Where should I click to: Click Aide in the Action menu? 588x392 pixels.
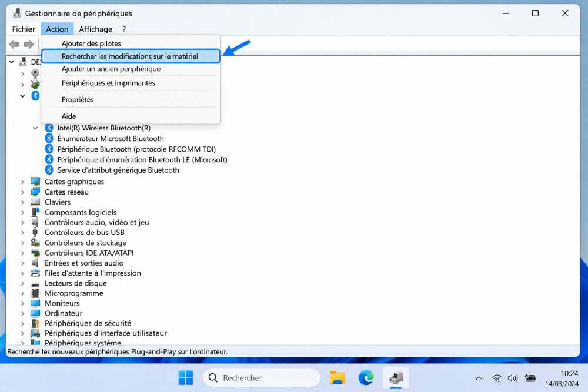(131, 116)
